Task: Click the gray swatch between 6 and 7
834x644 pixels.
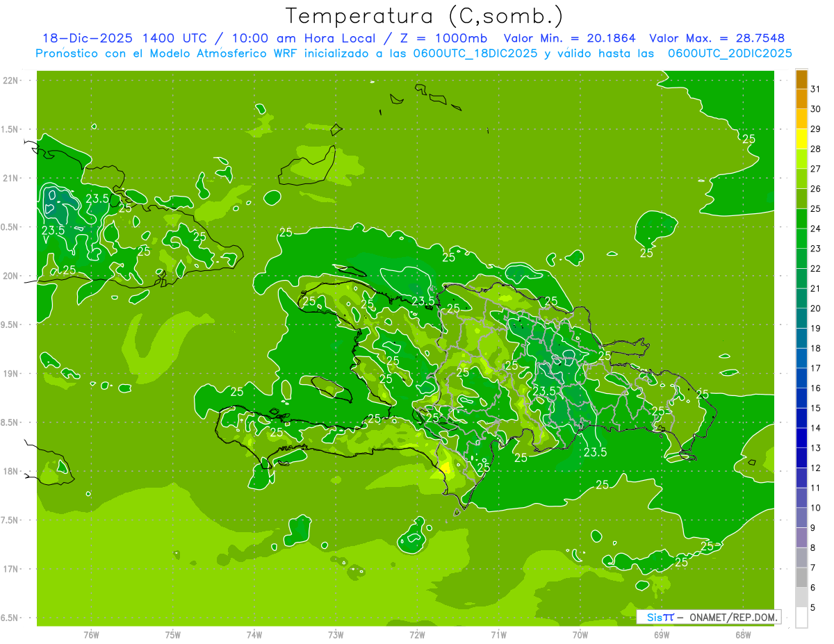Action: click(801, 577)
